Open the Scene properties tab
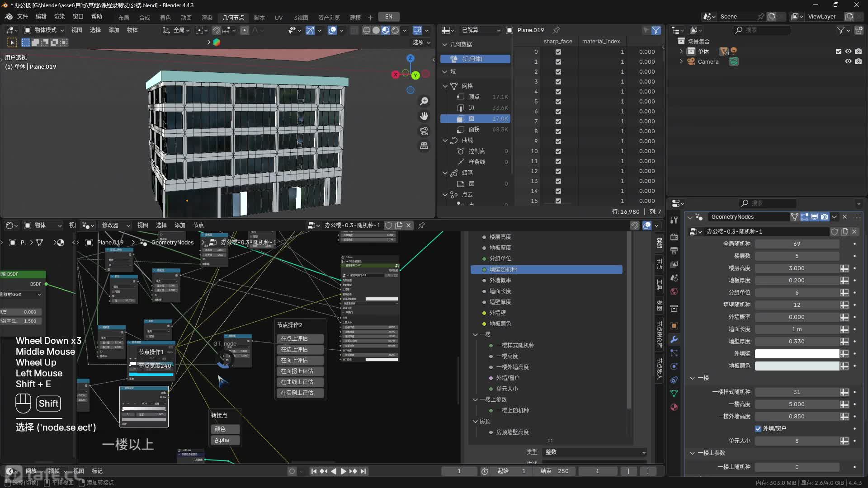Image resolution: width=868 pixels, height=488 pixels. pos(674,278)
